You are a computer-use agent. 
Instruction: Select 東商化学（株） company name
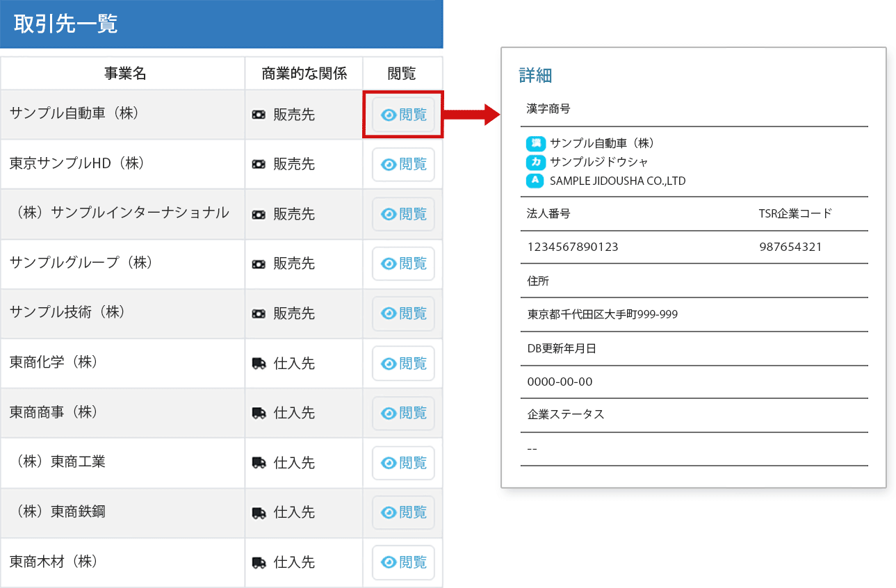[53, 362]
